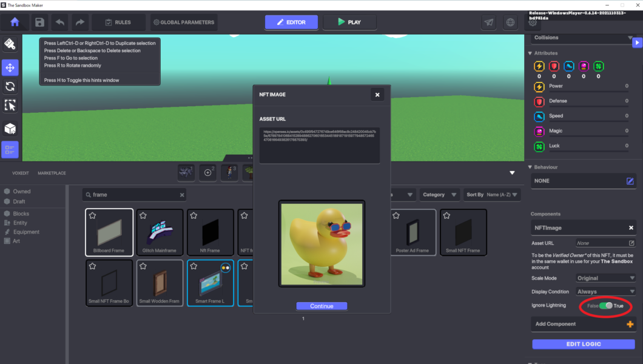
Task: Collapse the asset library panel arrow
Action: point(512,173)
